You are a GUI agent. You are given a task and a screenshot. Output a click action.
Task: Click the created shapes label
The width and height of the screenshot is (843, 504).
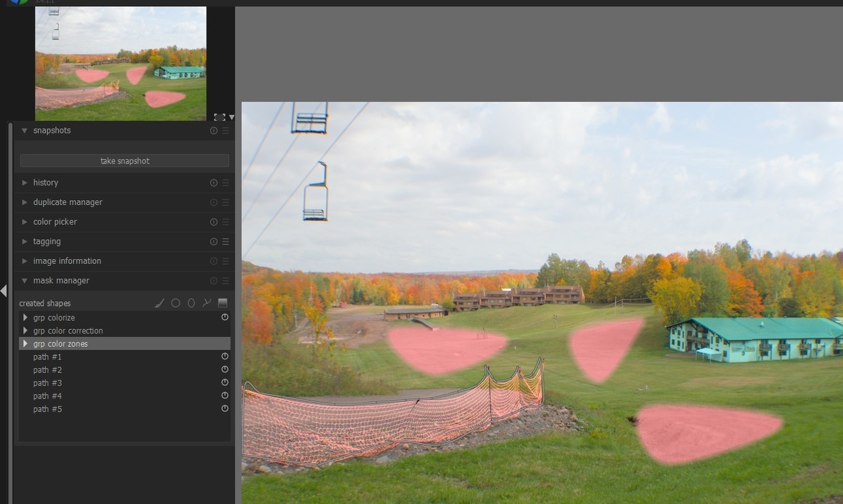click(45, 303)
